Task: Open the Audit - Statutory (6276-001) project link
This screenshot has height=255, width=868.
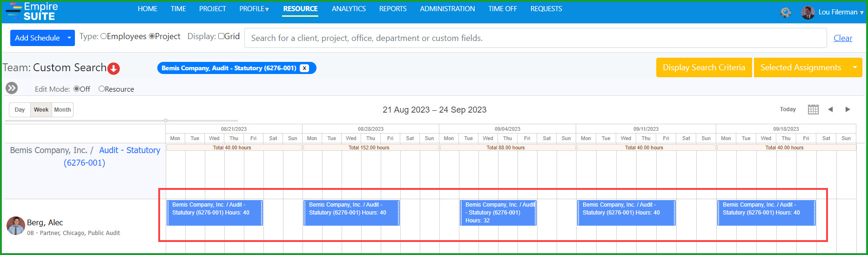Action: (x=112, y=156)
